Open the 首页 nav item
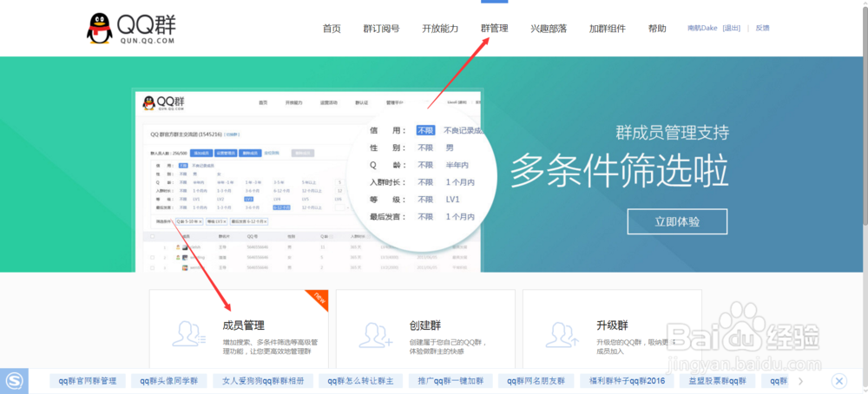This screenshot has width=868, height=394. click(x=332, y=29)
